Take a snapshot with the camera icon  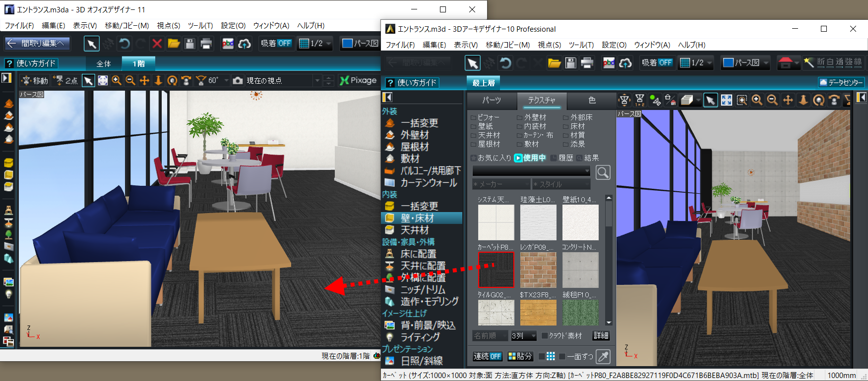pyautogui.click(x=238, y=81)
